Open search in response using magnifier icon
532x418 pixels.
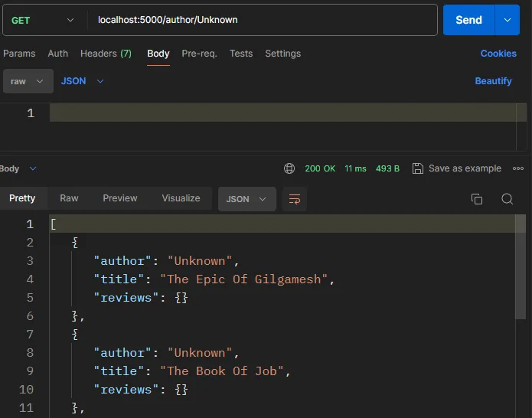coord(507,199)
